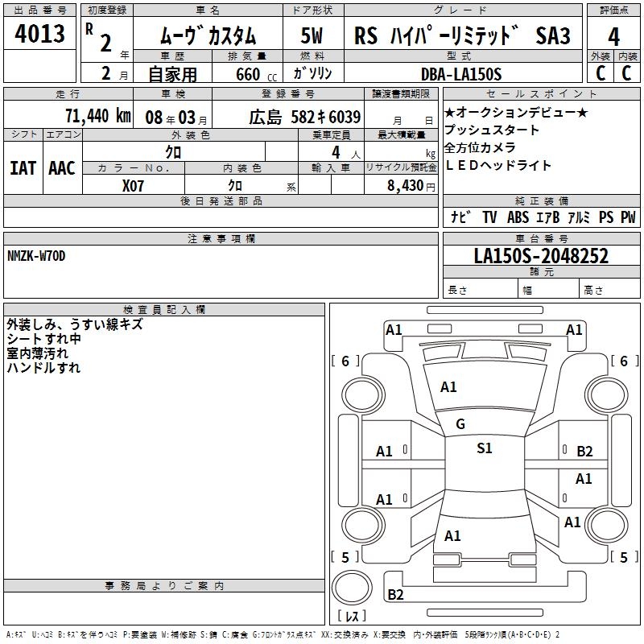
Task: Click B2 mark on rear bumper
Action: click(395, 595)
